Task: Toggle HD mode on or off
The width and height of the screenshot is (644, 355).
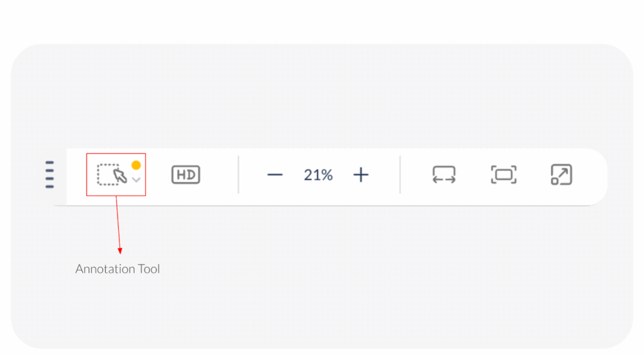Action: click(x=186, y=175)
